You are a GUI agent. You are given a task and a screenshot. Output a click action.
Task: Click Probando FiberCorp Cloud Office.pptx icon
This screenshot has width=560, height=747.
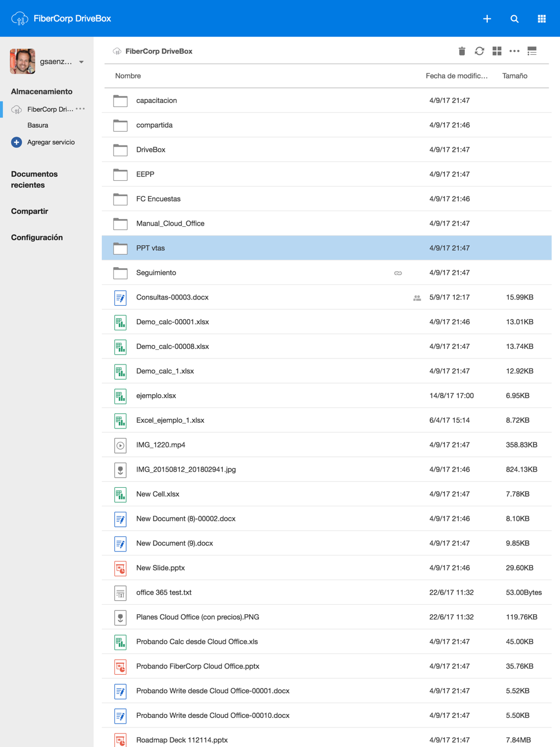coord(120,667)
